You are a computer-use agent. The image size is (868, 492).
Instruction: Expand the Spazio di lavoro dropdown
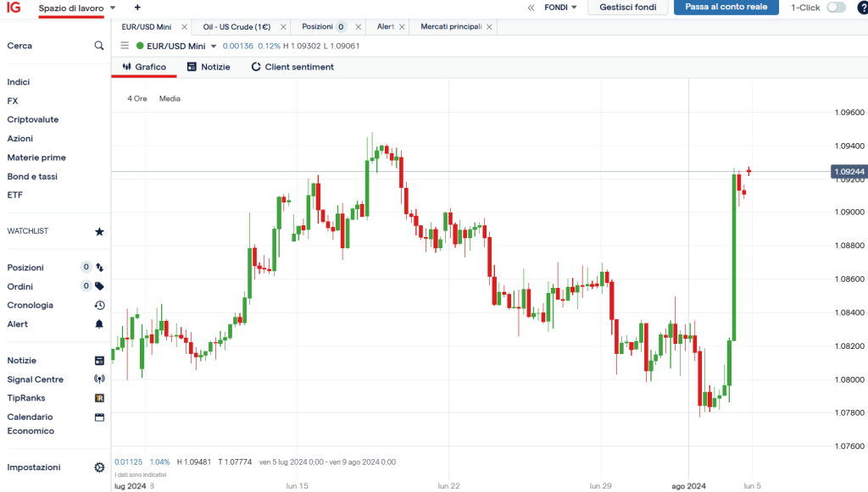pos(113,8)
